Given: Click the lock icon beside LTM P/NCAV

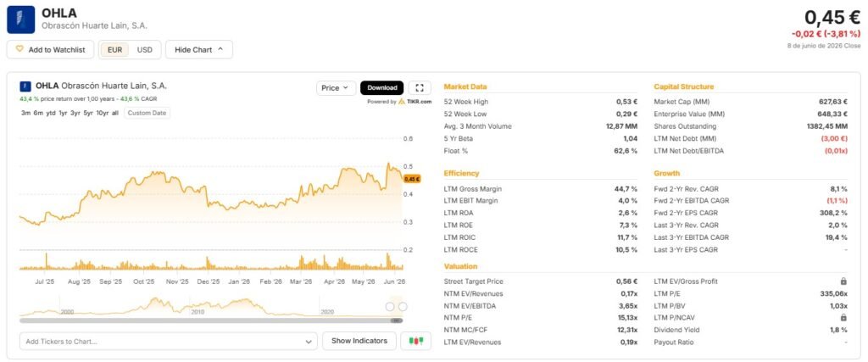Looking at the screenshot, I should pyautogui.click(x=843, y=318).
